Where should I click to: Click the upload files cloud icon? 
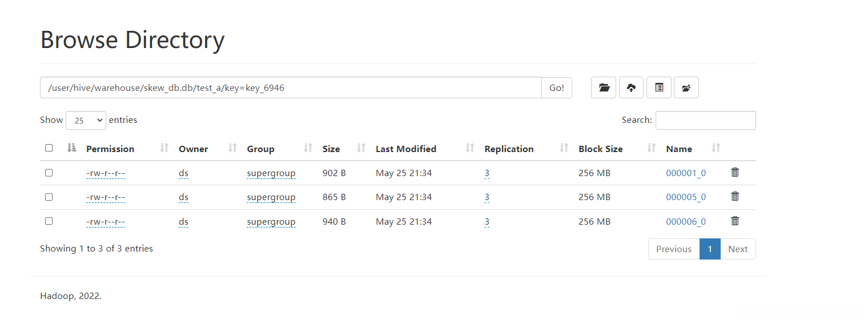coord(631,87)
